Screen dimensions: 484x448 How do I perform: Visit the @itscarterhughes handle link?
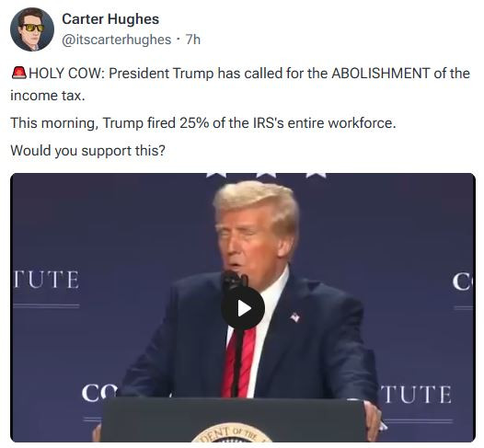(x=116, y=40)
